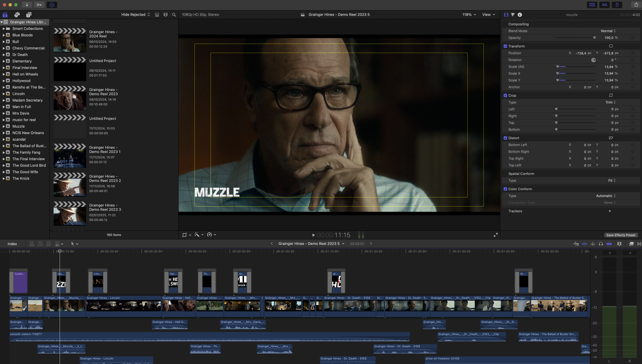Open the Hide Rejected filter menu
642x364 pixels.
point(135,15)
